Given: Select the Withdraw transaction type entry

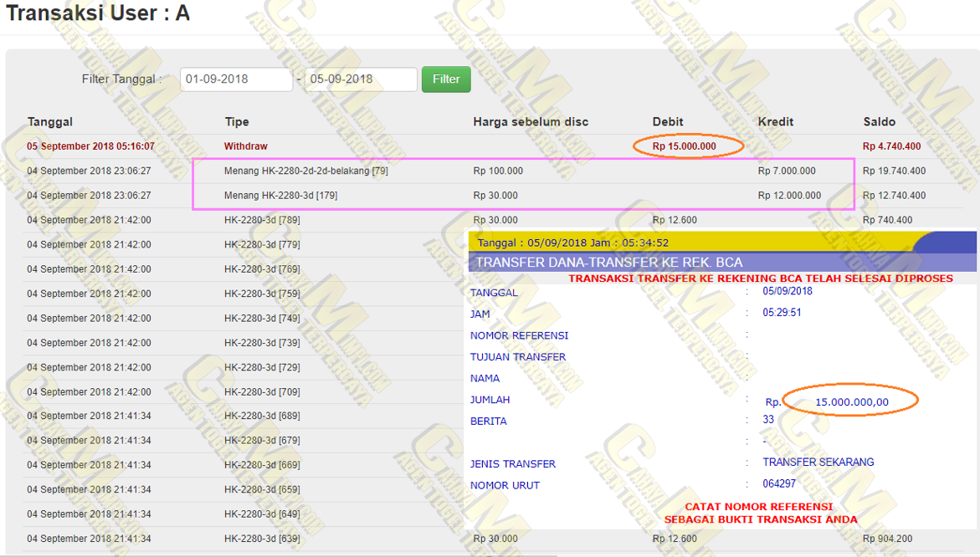Looking at the screenshot, I should point(246,146).
